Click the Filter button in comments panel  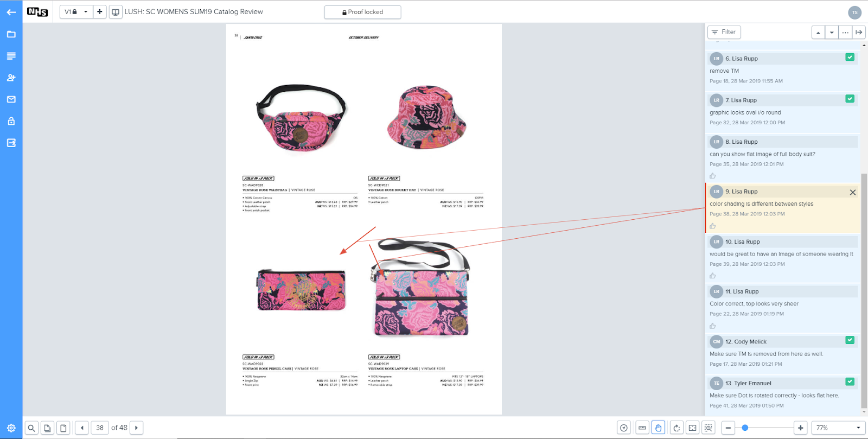(724, 32)
